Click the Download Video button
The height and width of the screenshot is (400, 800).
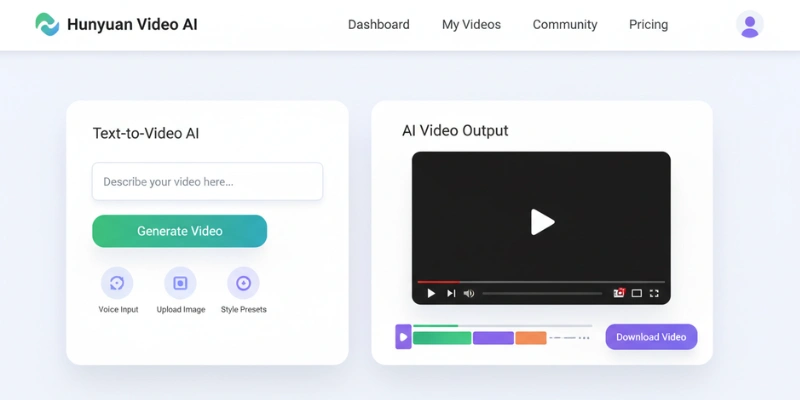[652, 337]
